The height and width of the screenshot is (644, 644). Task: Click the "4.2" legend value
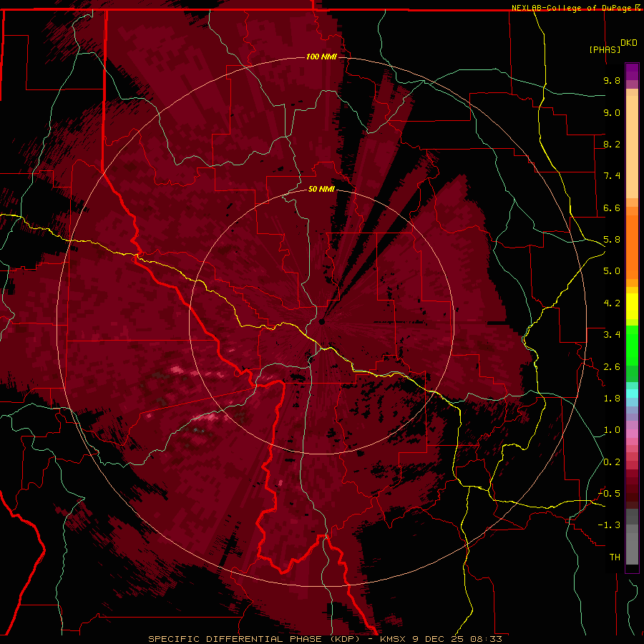612,303
